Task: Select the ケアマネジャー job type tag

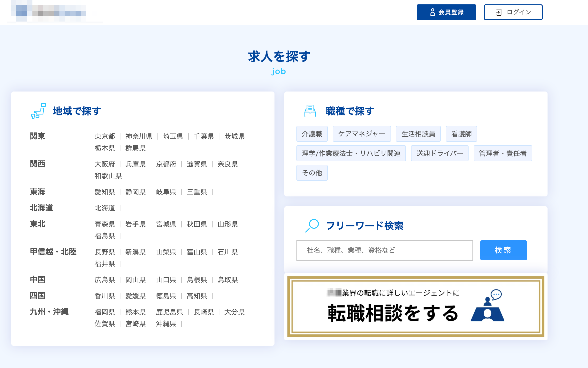Action: click(x=362, y=134)
